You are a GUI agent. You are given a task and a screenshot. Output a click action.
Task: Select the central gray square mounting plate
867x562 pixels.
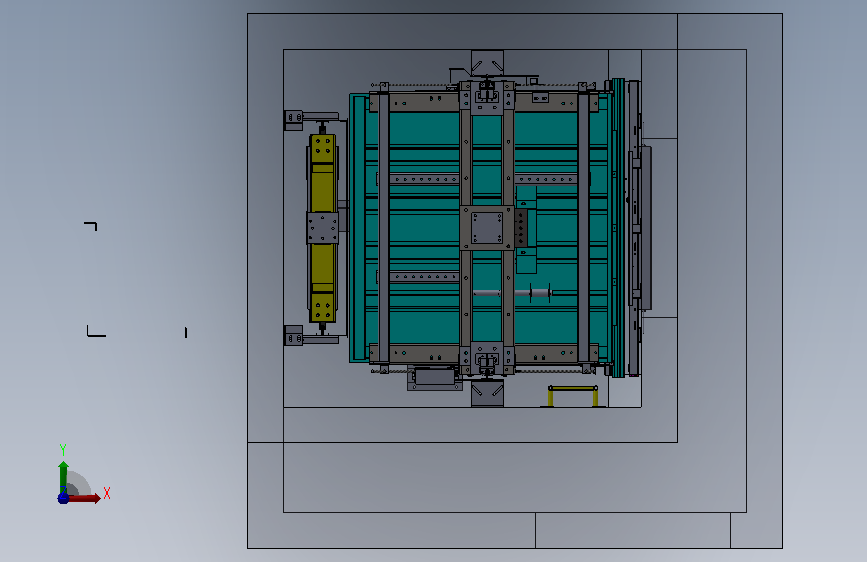[487, 228]
